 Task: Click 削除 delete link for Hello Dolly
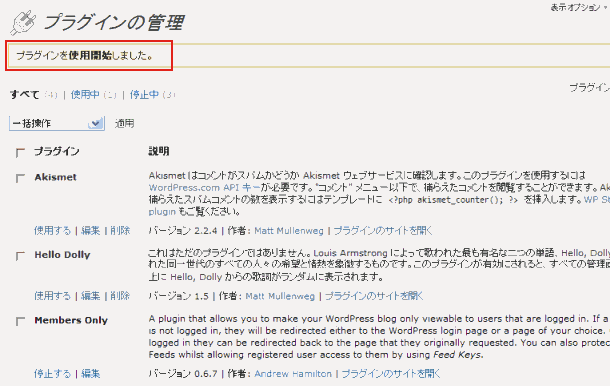coord(120,296)
